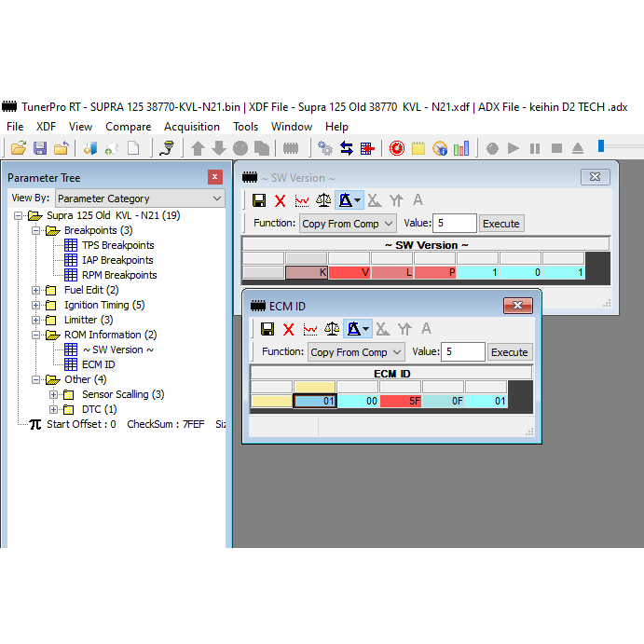Click the balance scale compare icon in SW Version window
The height and width of the screenshot is (644, 644).
point(323,200)
